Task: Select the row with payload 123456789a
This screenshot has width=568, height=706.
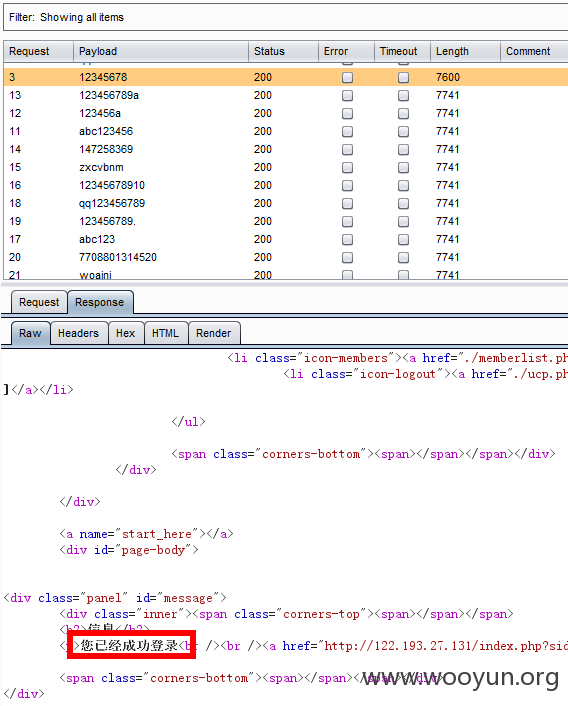Action: pyautogui.click(x=286, y=95)
